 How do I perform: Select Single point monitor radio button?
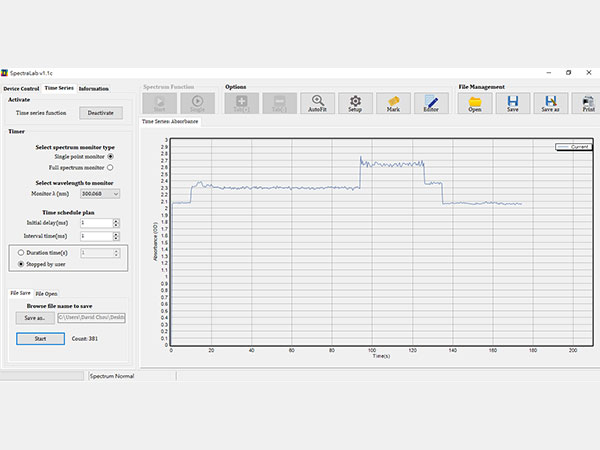point(110,157)
